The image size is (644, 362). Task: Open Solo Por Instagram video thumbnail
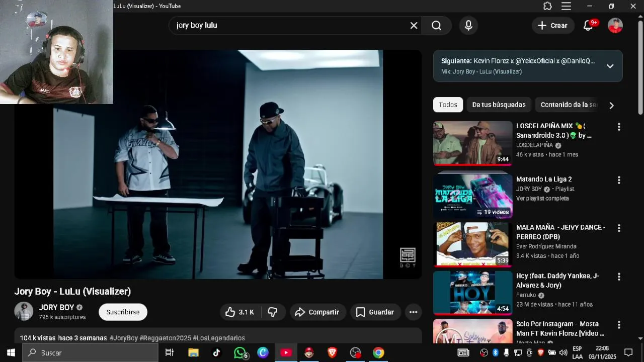472,331
